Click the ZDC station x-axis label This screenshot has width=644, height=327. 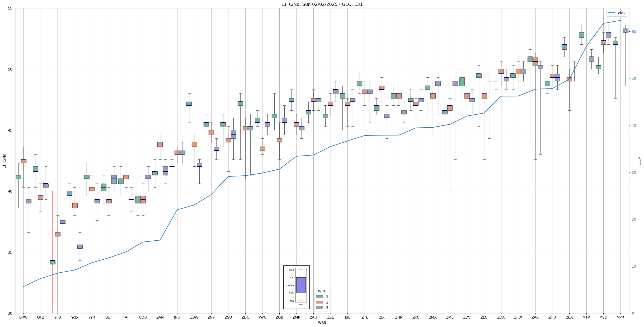[245, 317]
